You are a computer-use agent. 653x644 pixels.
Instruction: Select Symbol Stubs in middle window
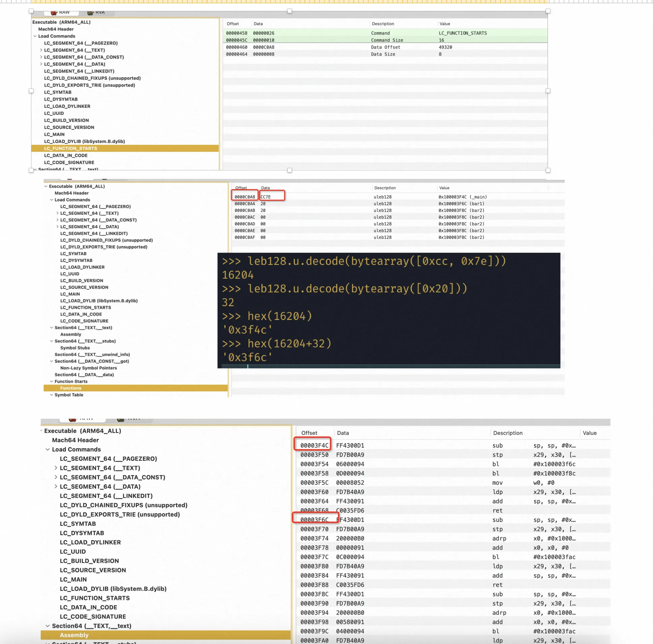click(75, 348)
